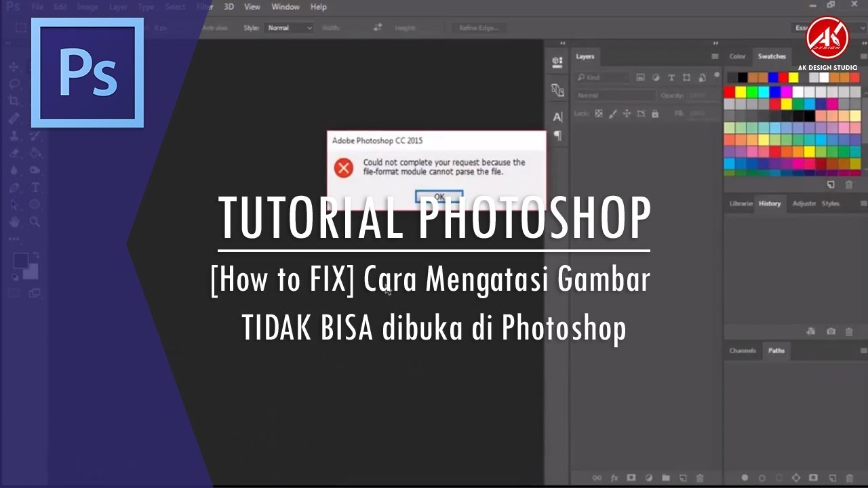
Task: Toggle lock image pixels brush icon
Action: point(612,114)
